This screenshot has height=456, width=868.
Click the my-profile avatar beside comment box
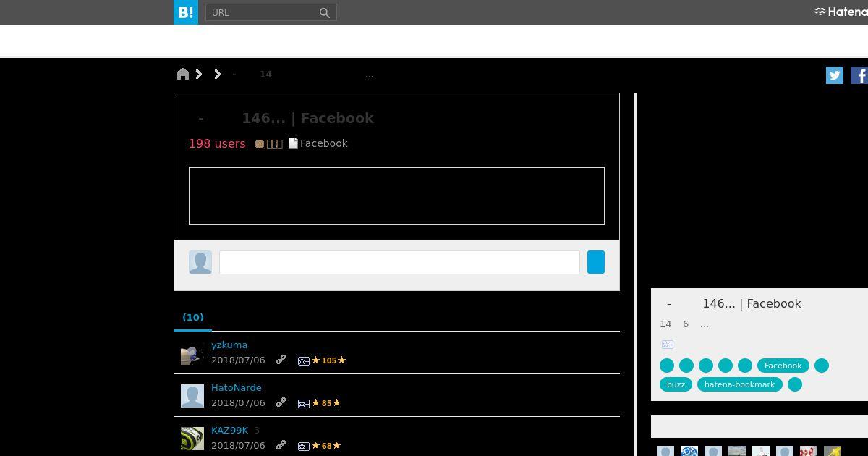pyautogui.click(x=200, y=262)
